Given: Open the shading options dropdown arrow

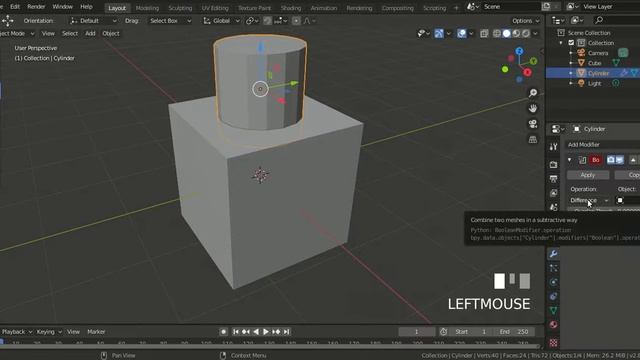Looking at the screenshot, I should pos(535,33).
